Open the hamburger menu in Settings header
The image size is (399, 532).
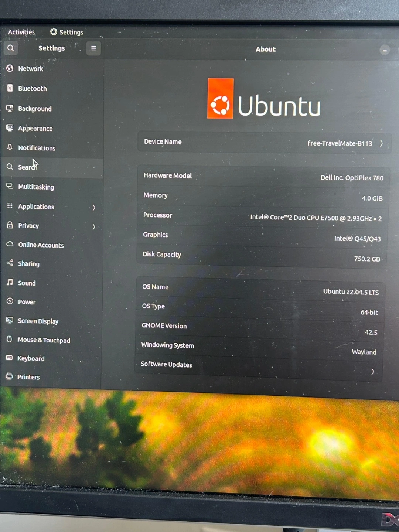coord(93,48)
